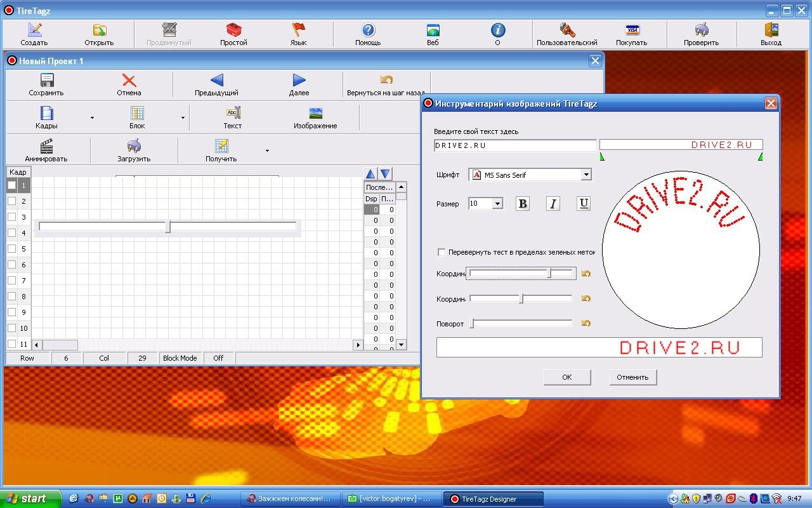The height and width of the screenshot is (508, 812).
Task: Click TireTagz Designer taskbar button
Action: pyautogui.click(x=493, y=499)
